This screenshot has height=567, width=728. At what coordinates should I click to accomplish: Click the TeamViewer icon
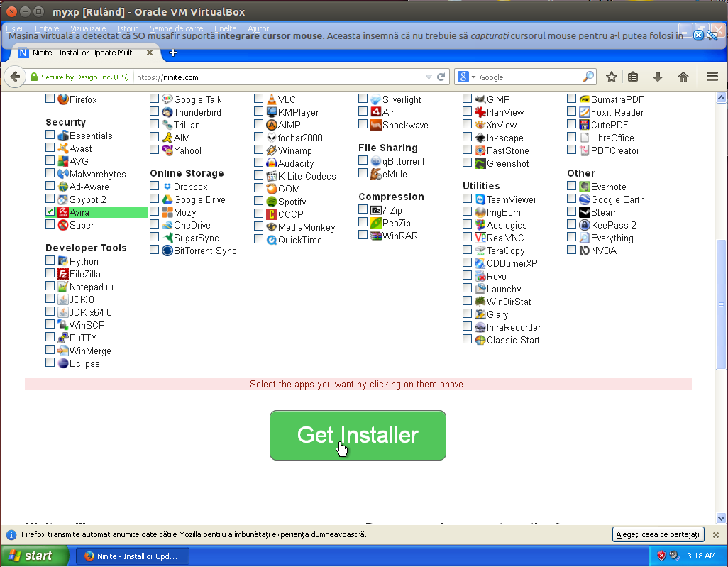tap(480, 199)
